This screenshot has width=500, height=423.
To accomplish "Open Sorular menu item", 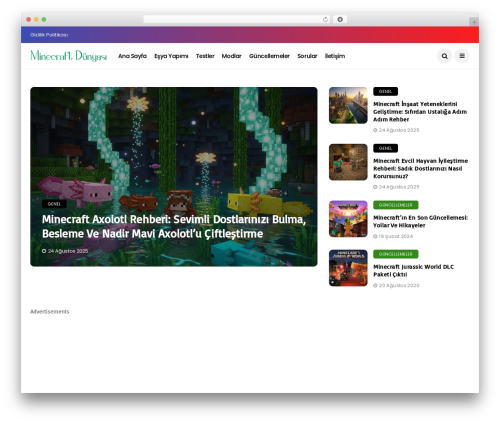I will coord(307,56).
